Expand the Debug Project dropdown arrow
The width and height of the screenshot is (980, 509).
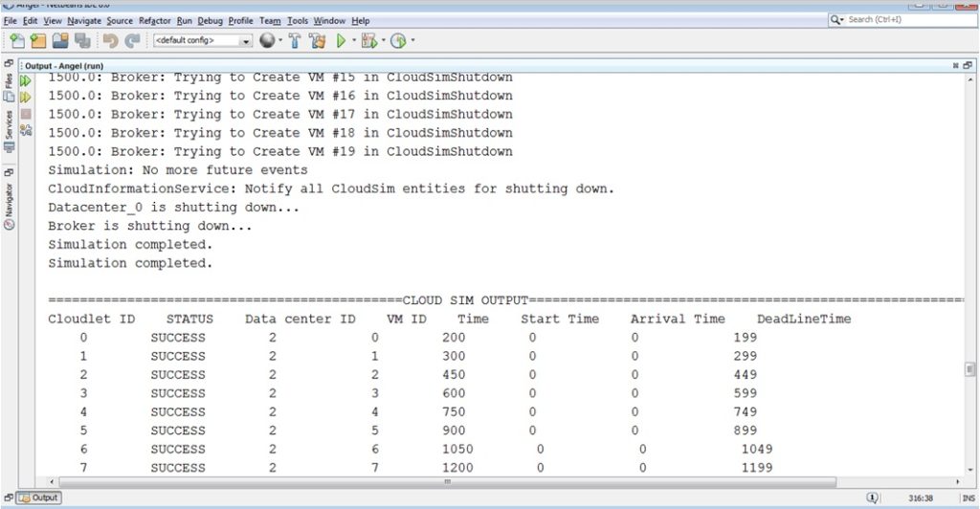pyautogui.click(x=383, y=41)
